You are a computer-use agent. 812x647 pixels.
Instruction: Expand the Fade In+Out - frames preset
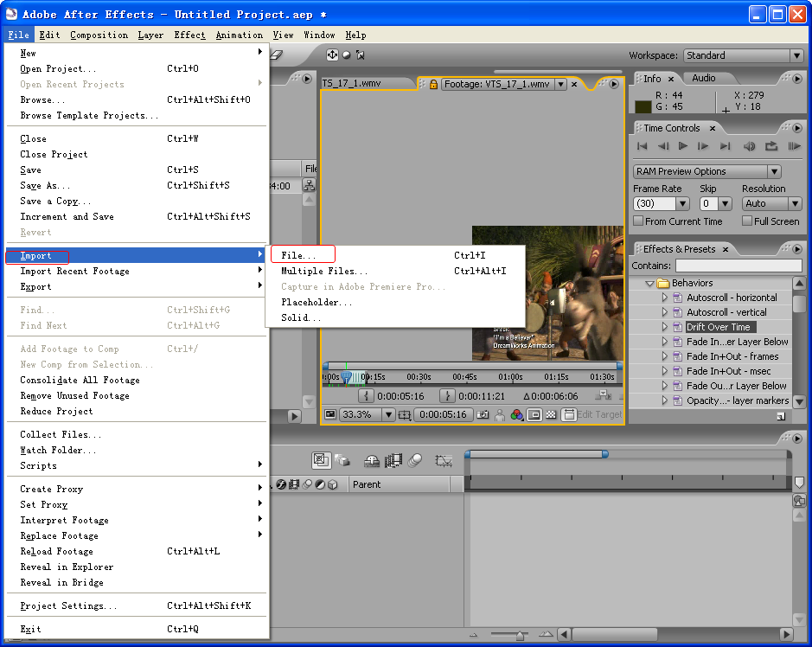pyautogui.click(x=665, y=356)
